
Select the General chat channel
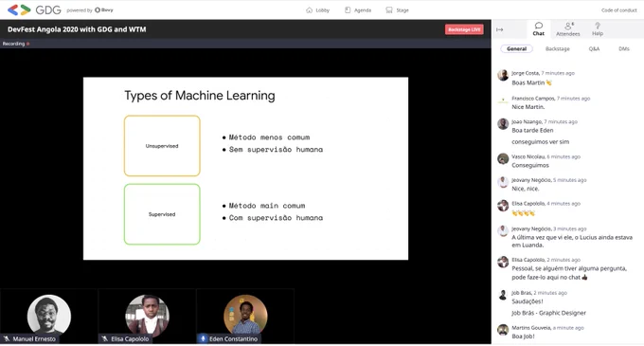coord(517,48)
